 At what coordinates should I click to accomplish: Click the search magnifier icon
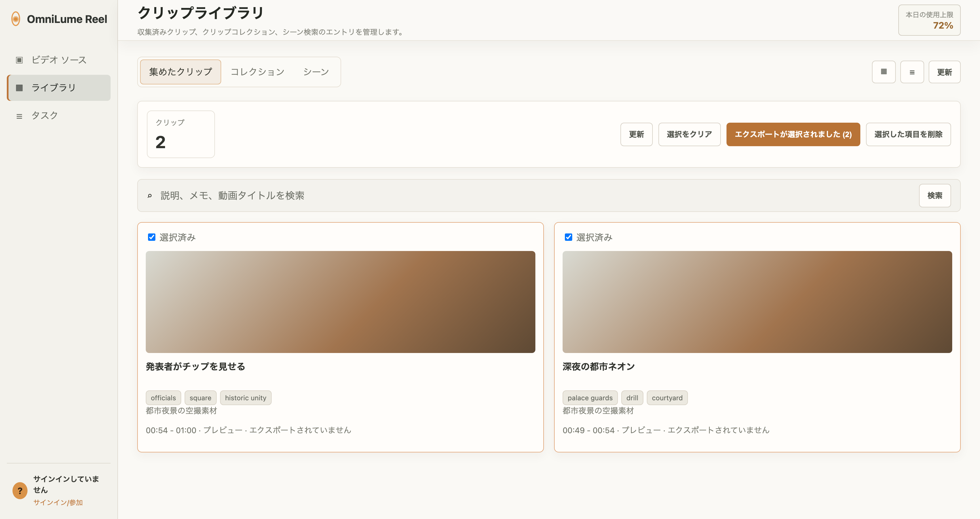[x=150, y=196]
